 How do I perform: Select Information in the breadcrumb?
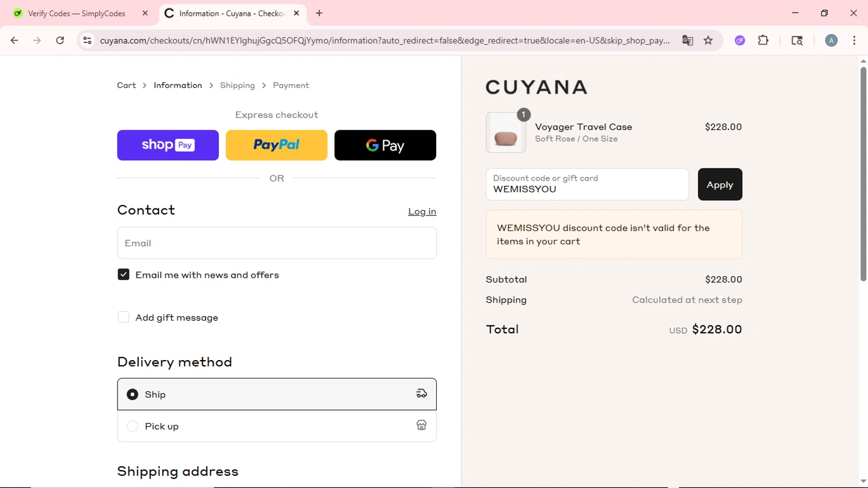pos(178,85)
